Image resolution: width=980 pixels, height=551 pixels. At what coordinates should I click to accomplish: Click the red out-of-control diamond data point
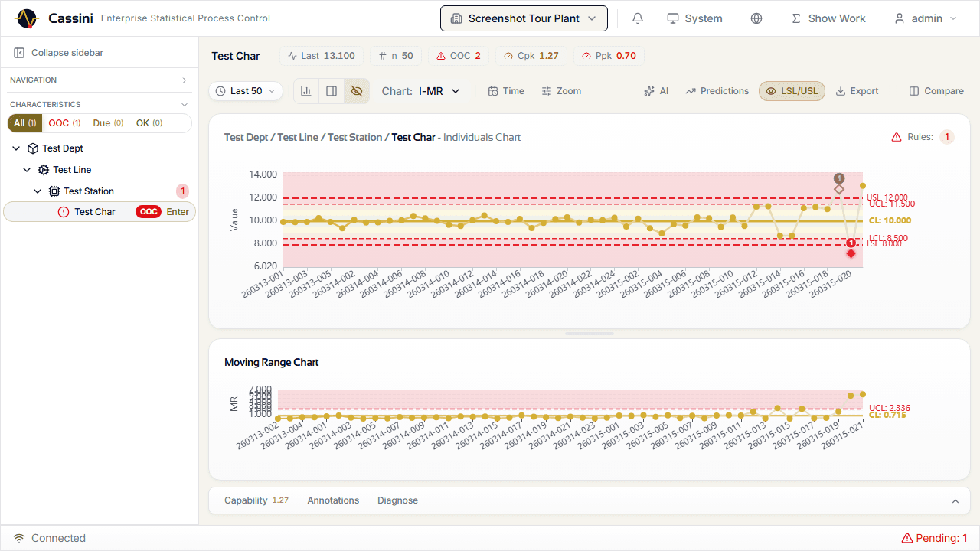coord(851,253)
